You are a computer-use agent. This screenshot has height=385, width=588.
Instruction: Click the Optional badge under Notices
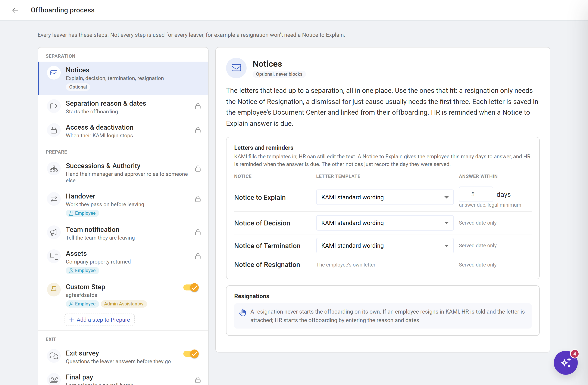point(78,87)
